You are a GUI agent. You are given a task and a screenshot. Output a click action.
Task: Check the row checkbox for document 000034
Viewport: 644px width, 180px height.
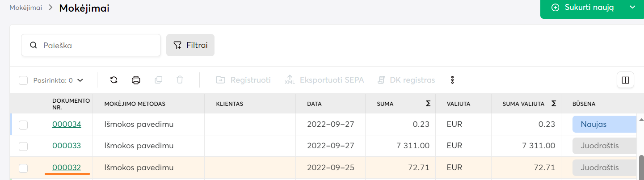click(23, 125)
